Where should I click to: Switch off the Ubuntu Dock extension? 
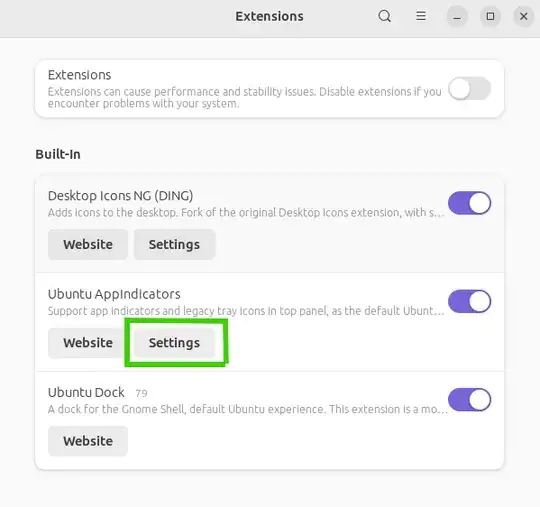469,400
